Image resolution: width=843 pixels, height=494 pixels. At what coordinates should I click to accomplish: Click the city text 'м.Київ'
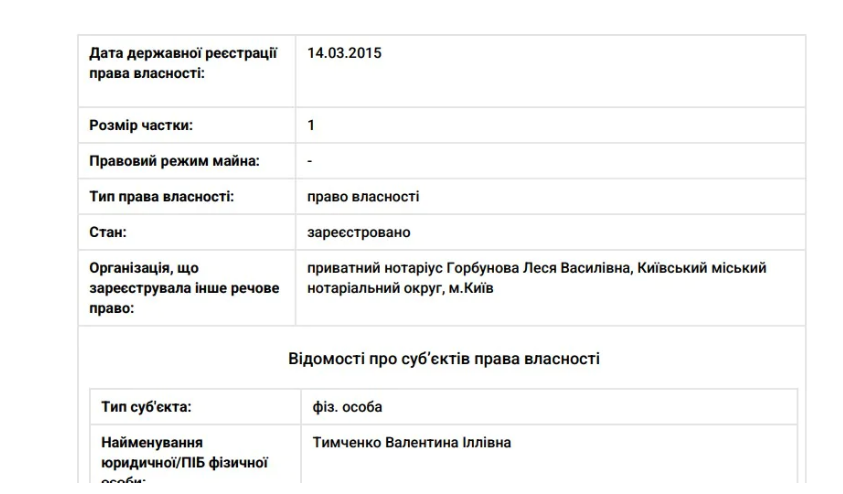[x=471, y=288]
